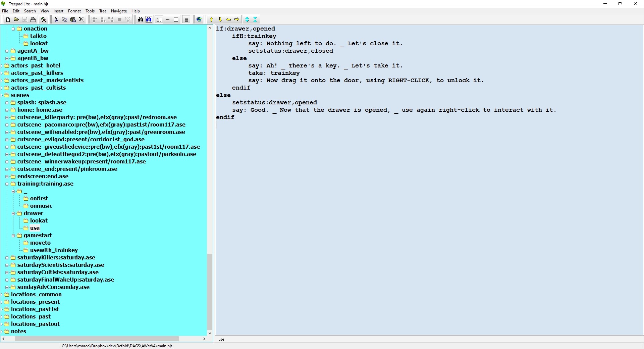Toggle the word wrap lines toolbar button
Image resolution: width=644 pixels, height=349 pixels.
(186, 19)
